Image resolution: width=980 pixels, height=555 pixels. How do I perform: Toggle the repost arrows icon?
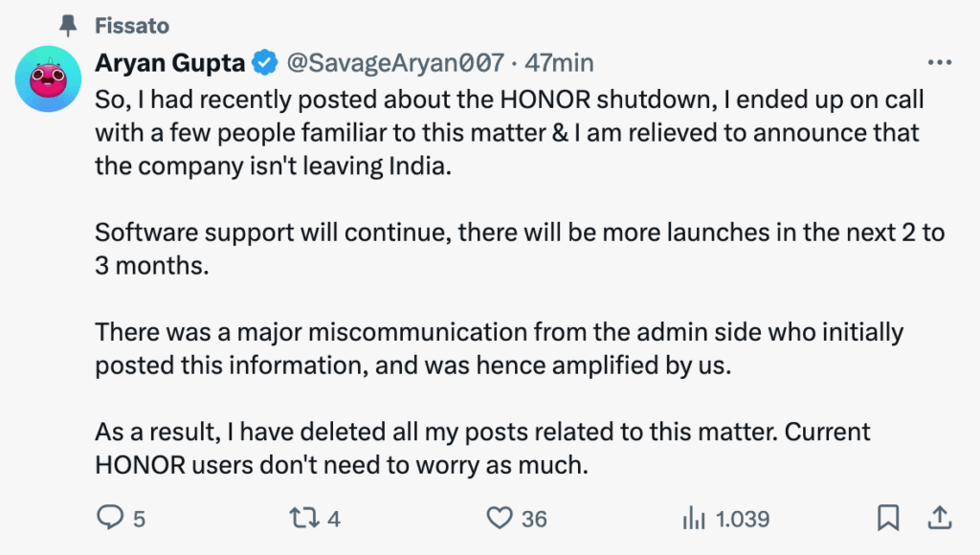point(304,519)
